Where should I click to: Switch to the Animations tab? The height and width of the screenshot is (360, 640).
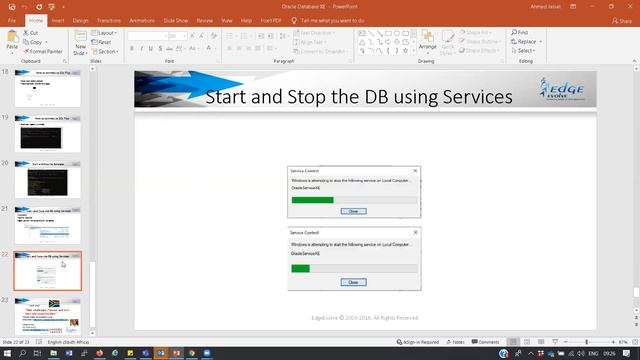click(x=142, y=20)
